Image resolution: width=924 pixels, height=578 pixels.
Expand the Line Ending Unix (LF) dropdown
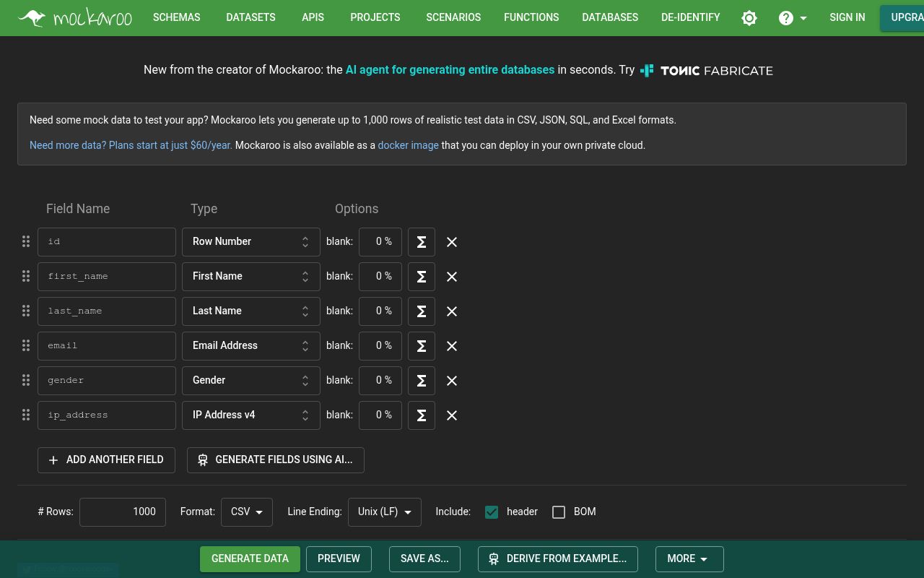[384, 512]
